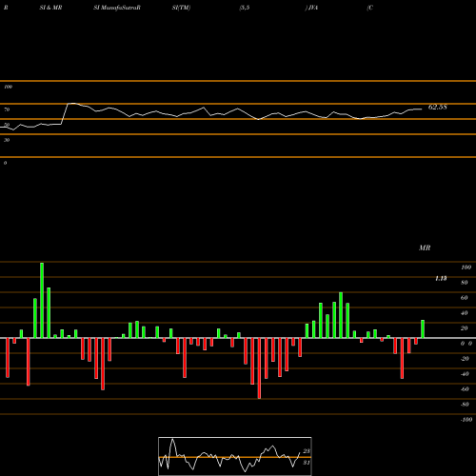Click the 80 label on MR axis
This screenshot has height=476, width=476.
(465, 283)
